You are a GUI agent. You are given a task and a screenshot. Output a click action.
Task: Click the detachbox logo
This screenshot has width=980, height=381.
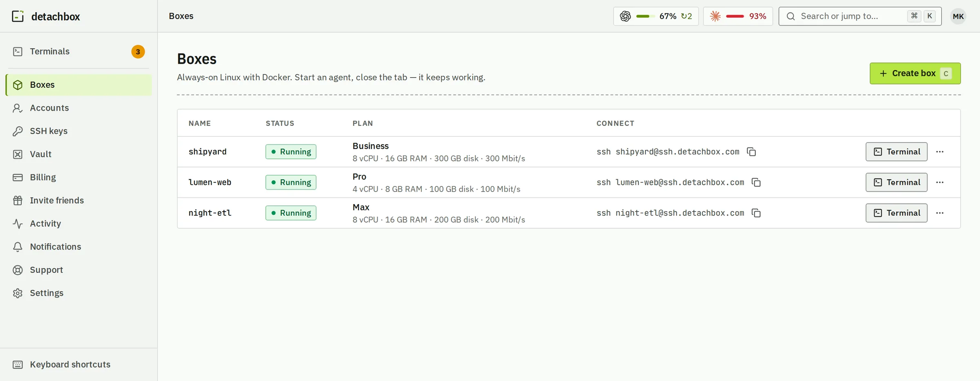click(46, 16)
